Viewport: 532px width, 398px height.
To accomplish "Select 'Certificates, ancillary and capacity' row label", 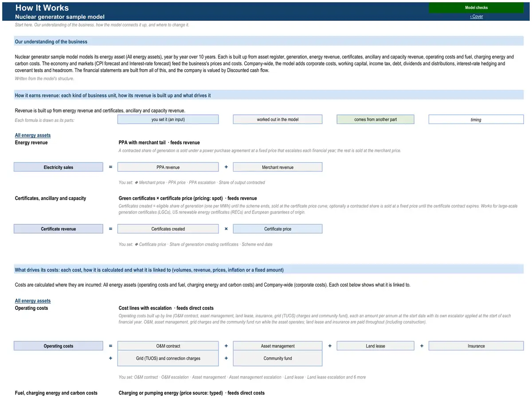I will (x=51, y=198).
